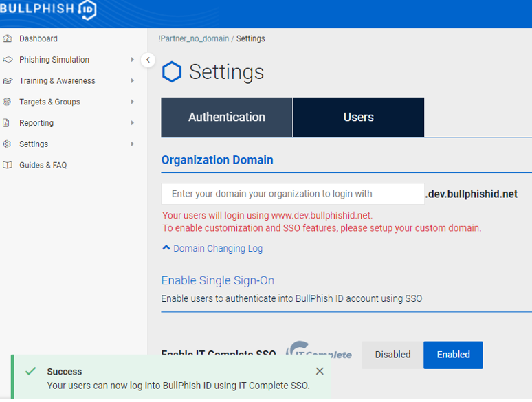Open the !Partner_no_domain breadcrumb link
532x402 pixels.
point(194,38)
